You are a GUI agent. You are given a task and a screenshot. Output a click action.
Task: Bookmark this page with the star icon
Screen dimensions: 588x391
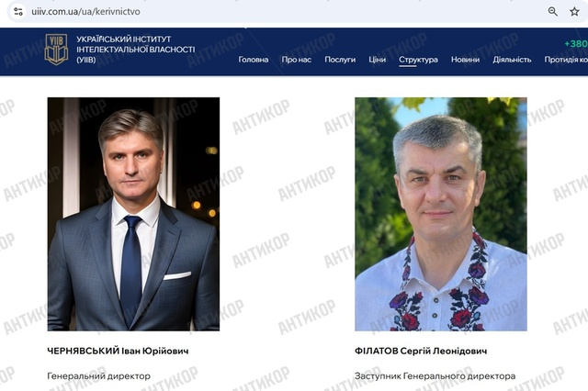point(574,12)
